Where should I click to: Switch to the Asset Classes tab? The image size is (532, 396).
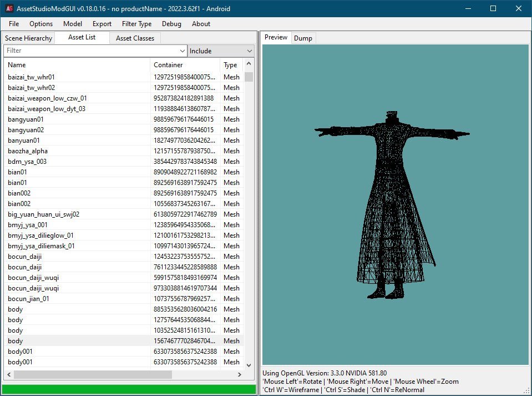(135, 38)
